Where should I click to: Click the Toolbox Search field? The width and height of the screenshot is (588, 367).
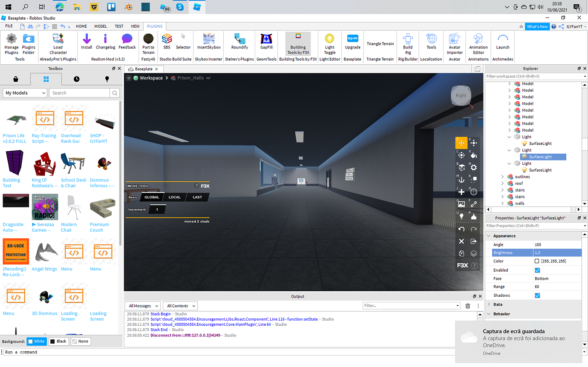coord(80,93)
